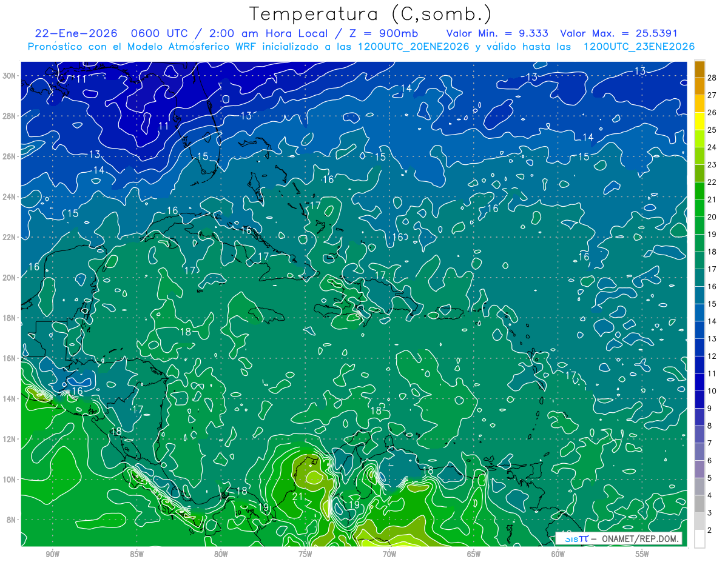Click the '55W' longitude label
Viewport: 728px width, 562px height.
coord(642,554)
